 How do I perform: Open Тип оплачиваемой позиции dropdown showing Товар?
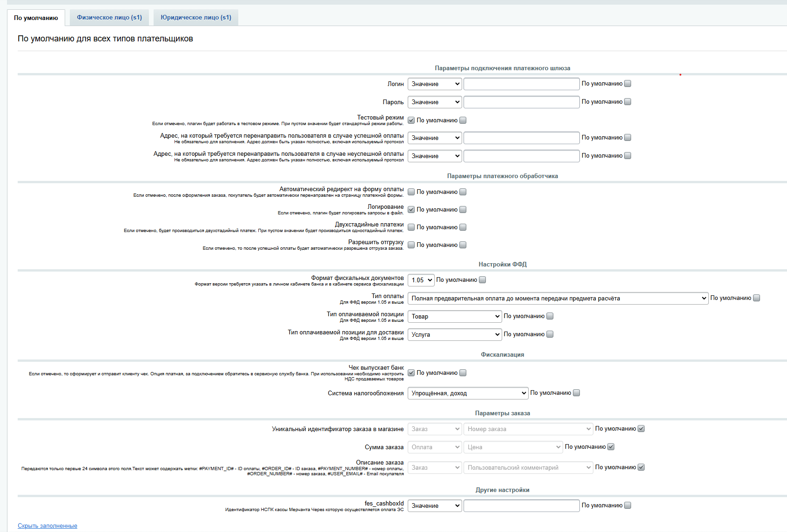pos(454,317)
